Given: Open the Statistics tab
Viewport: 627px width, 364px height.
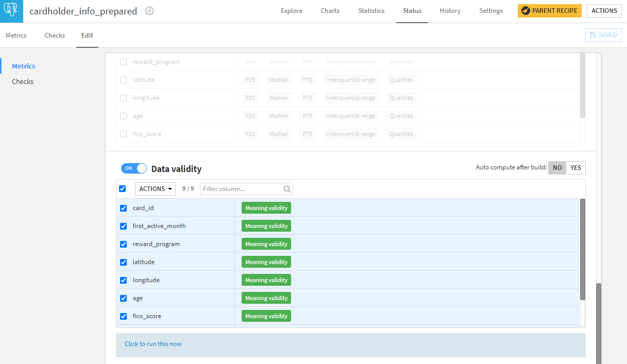Looking at the screenshot, I should (x=371, y=11).
